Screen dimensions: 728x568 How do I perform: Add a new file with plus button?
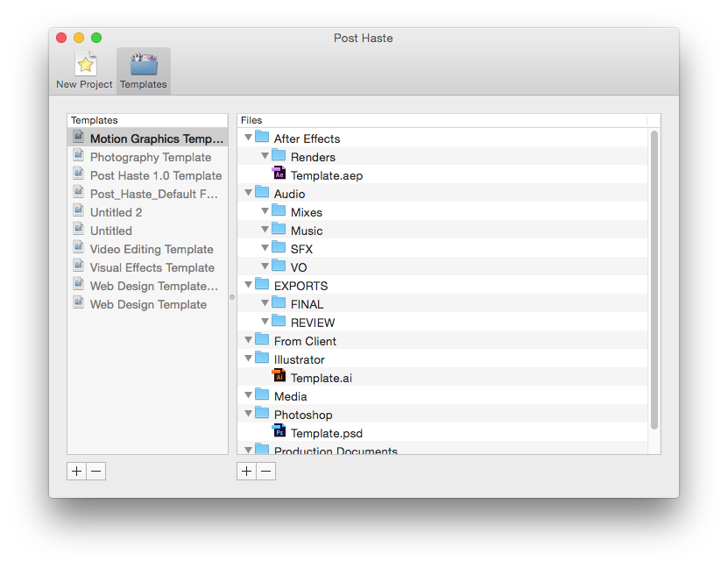coord(246,471)
